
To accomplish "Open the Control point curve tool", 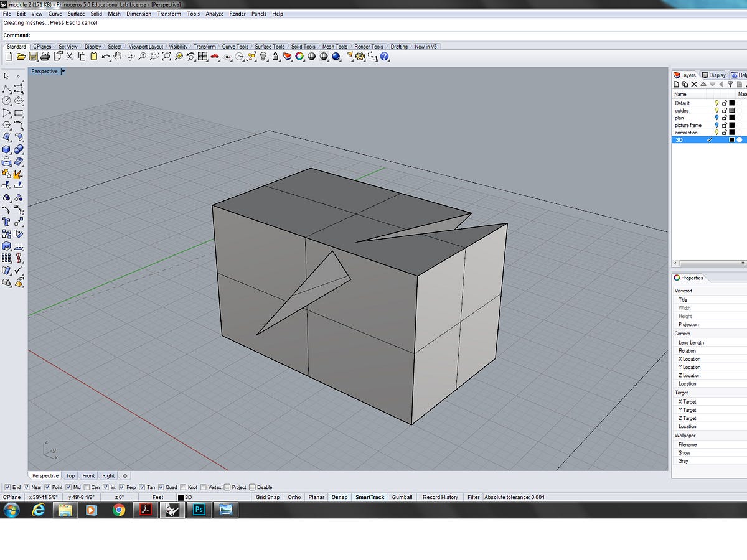I will [x=19, y=88].
